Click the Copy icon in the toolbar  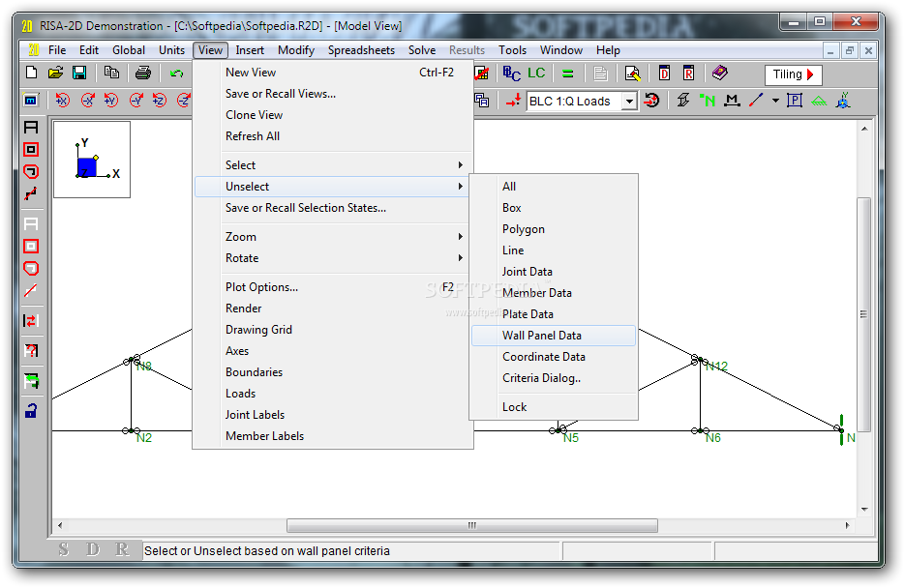pyautogui.click(x=111, y=73)
